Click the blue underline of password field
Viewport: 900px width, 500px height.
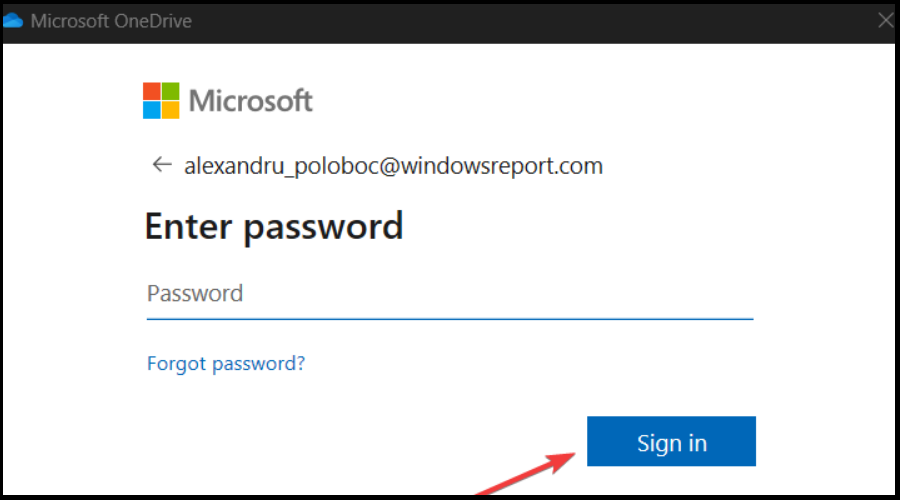tap(450, 319)
